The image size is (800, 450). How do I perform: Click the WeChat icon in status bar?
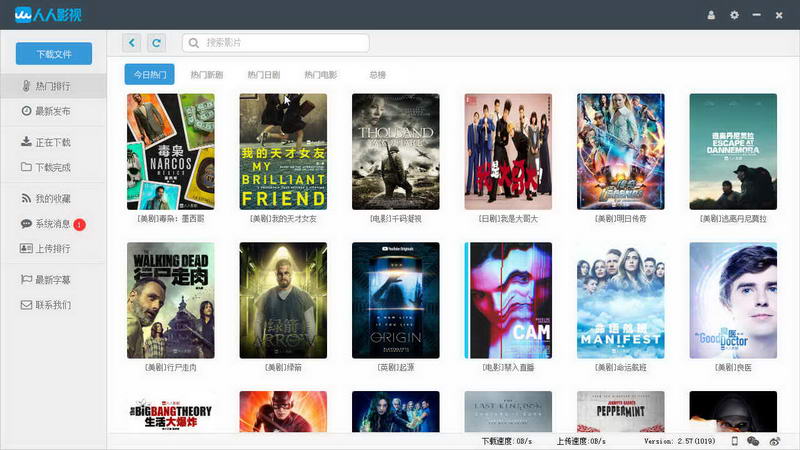[x=753, y=441]
